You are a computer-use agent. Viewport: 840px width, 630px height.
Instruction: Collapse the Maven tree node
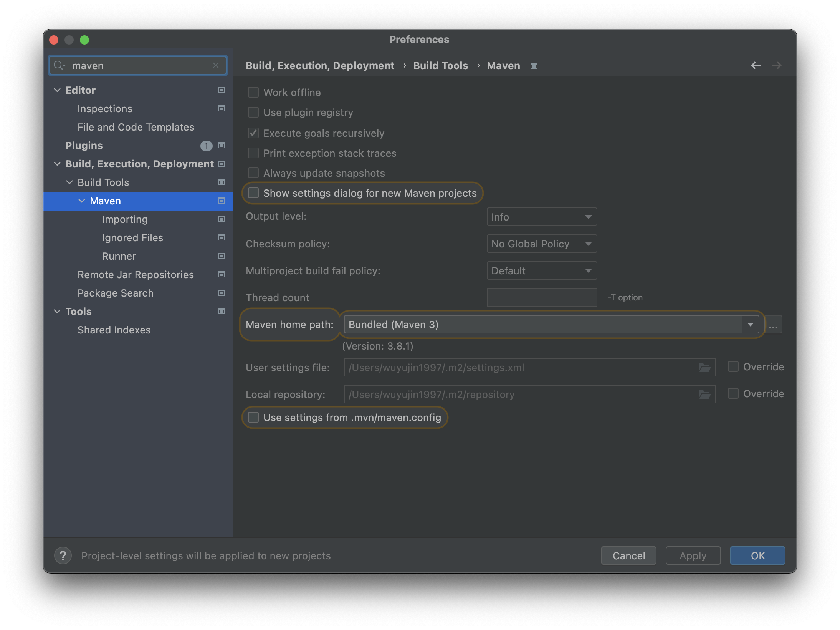82,201
